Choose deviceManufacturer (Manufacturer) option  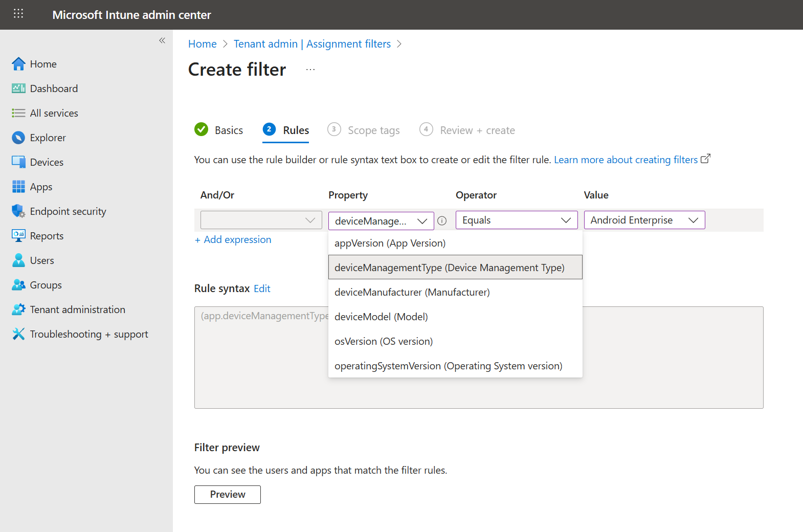(455, 292)
